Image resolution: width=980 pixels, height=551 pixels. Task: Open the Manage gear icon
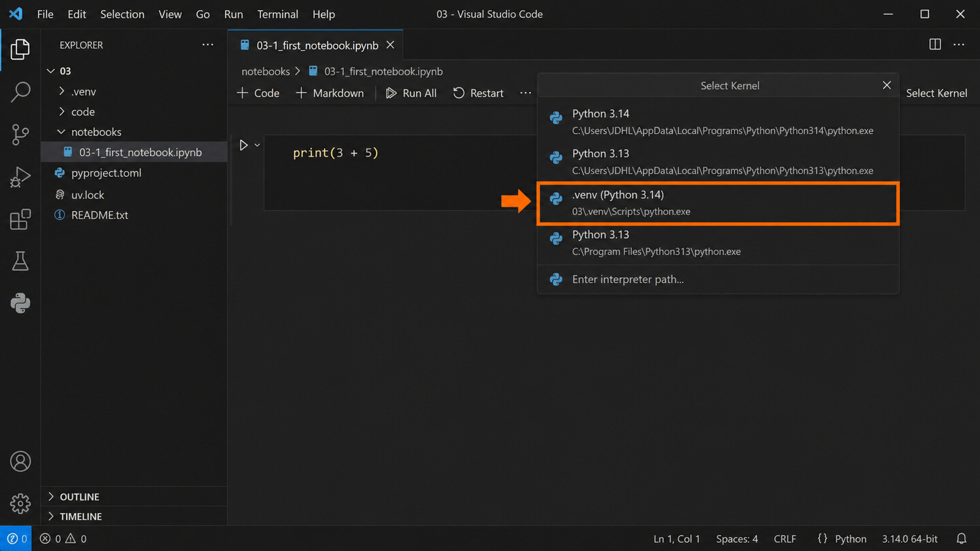(x=20, y=504)
